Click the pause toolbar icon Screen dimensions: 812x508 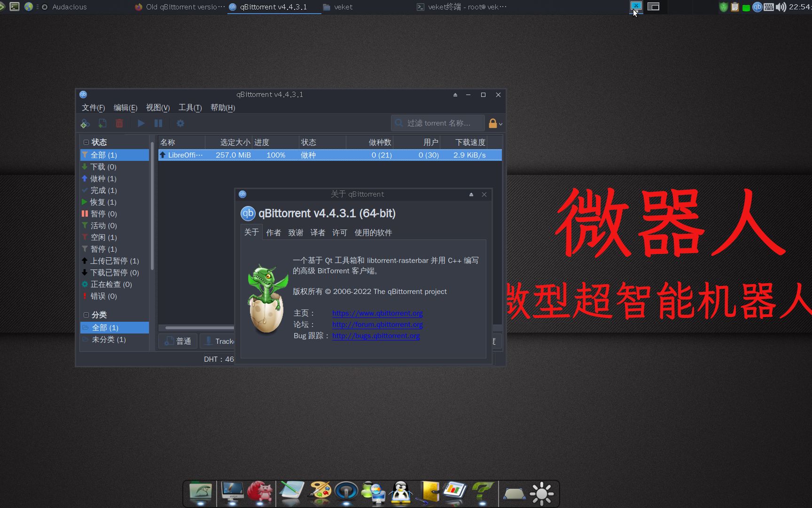(x=158, y=123)
